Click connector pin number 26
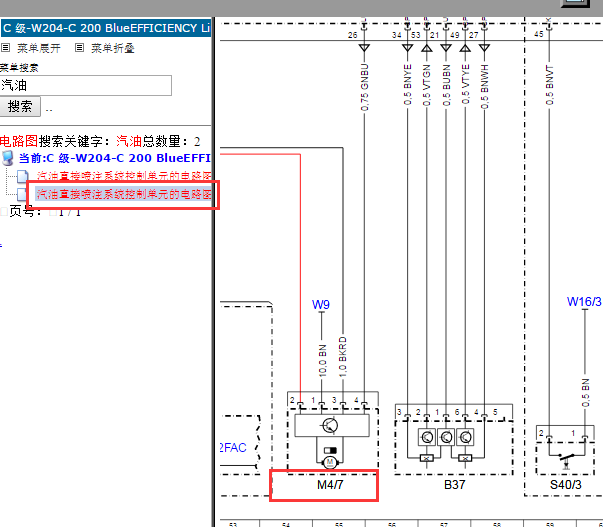Screen dimensions: 603x527 tap(353, 35)
